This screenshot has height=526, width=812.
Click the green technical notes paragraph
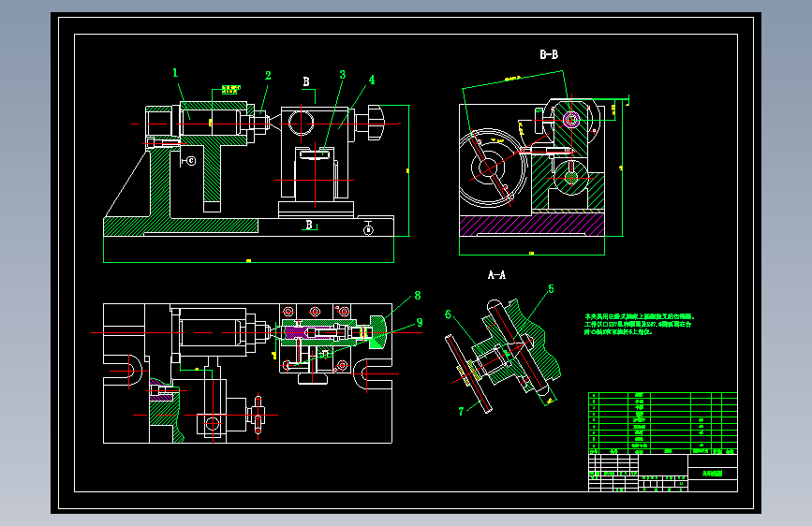tap(639, 324)
